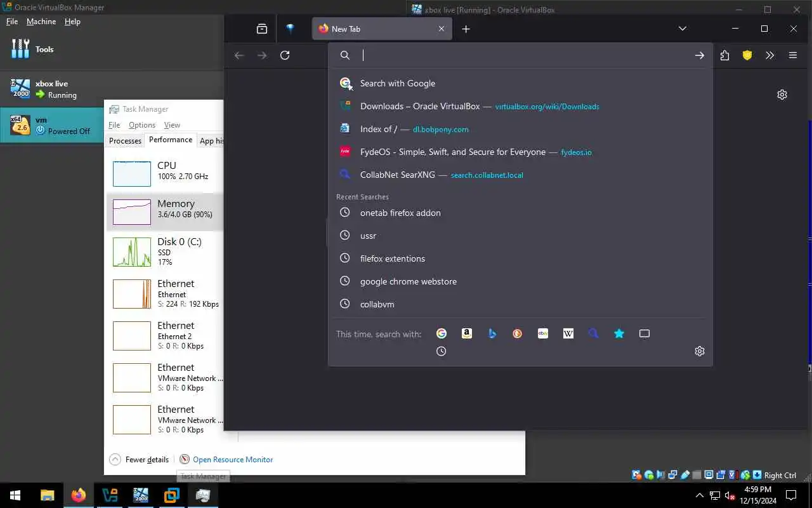Open File Explorer from taskbar

coord(47,495)
